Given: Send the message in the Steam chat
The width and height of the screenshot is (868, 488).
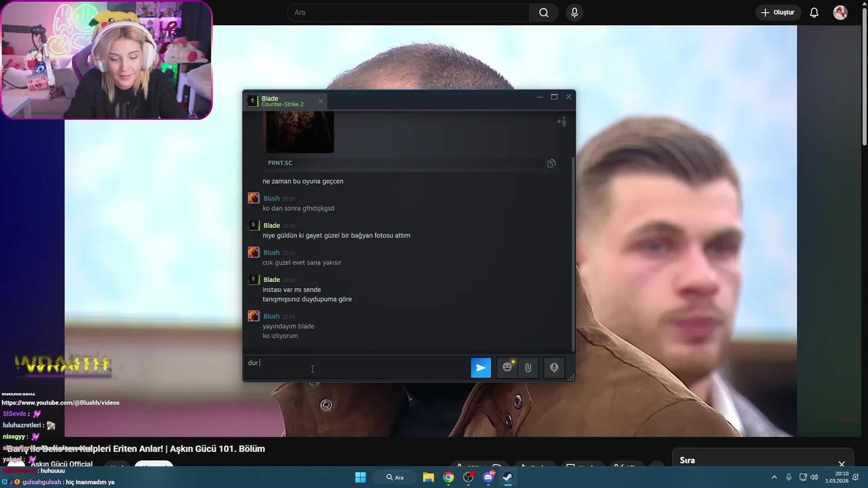Looking at the screenshot, I should pos(481,367).
